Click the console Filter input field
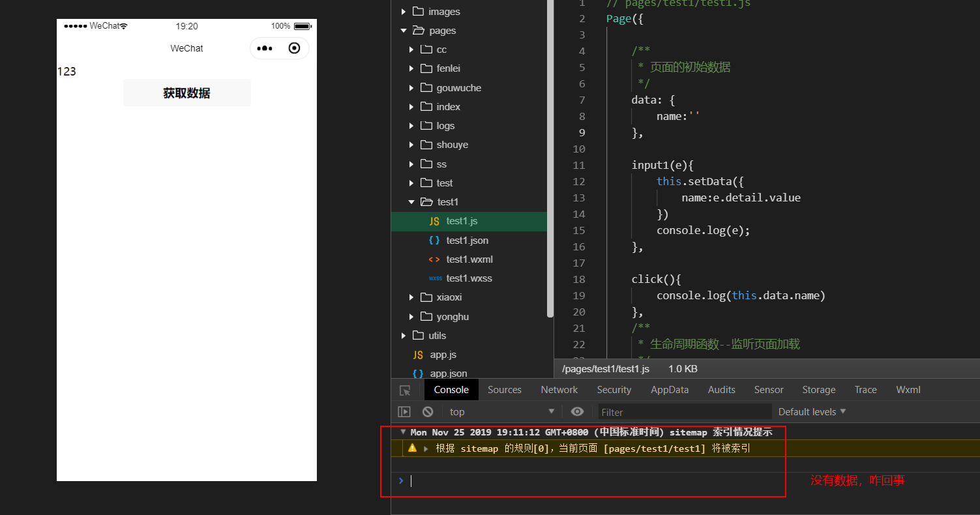Screen dimensions: 980x515 [685, 411]
